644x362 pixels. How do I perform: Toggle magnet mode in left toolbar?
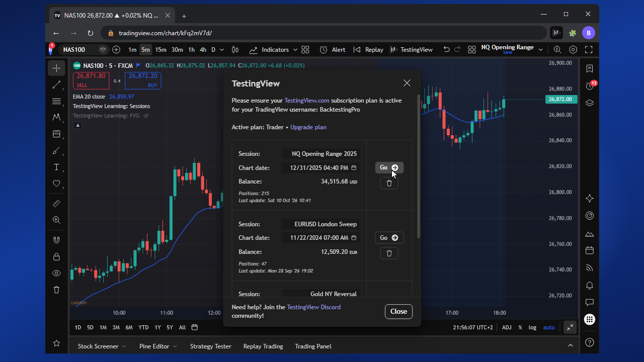point(56,240)
